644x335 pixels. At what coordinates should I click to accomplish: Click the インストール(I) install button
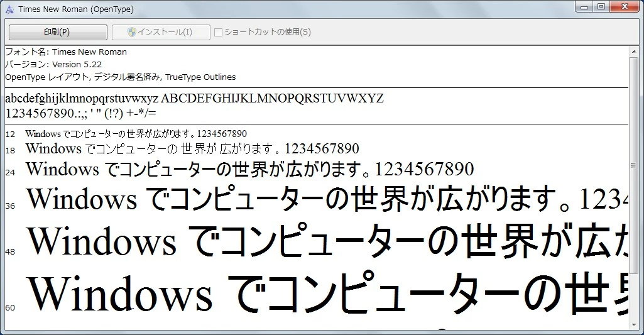tap(161, 32)
